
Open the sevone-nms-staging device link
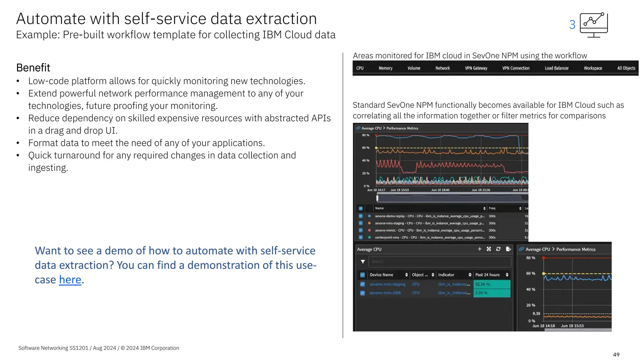387,284
